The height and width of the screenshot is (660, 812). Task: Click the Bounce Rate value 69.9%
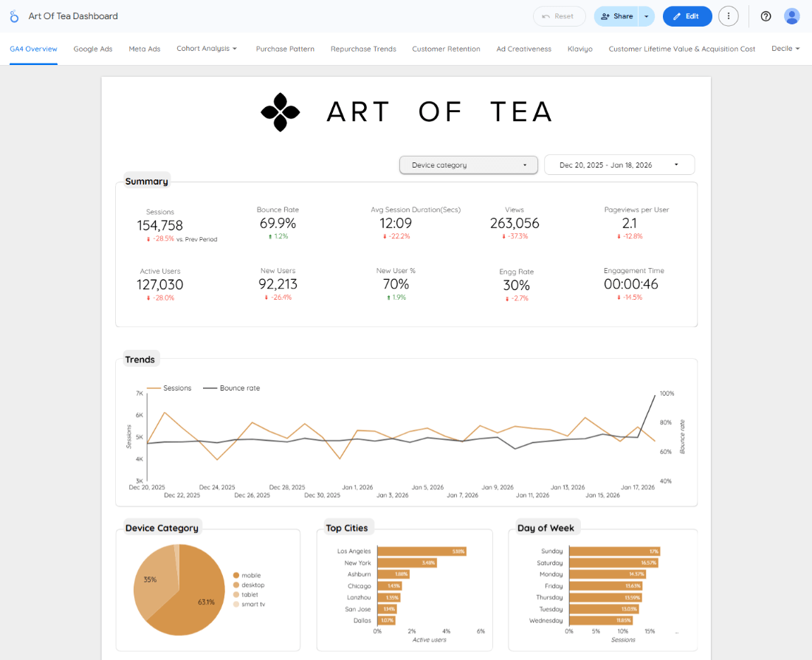pos(278,223)
